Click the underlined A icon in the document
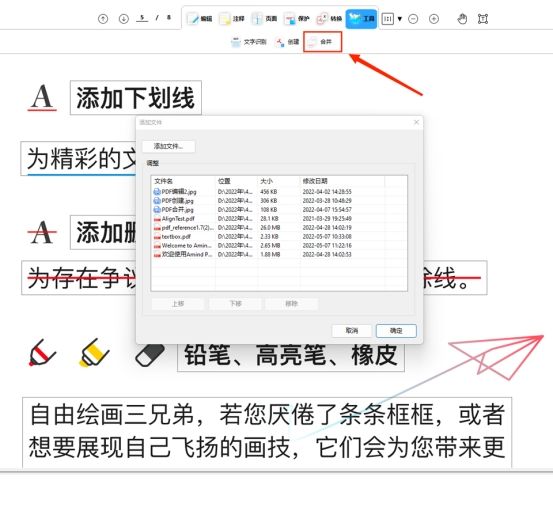 [42, 98]
